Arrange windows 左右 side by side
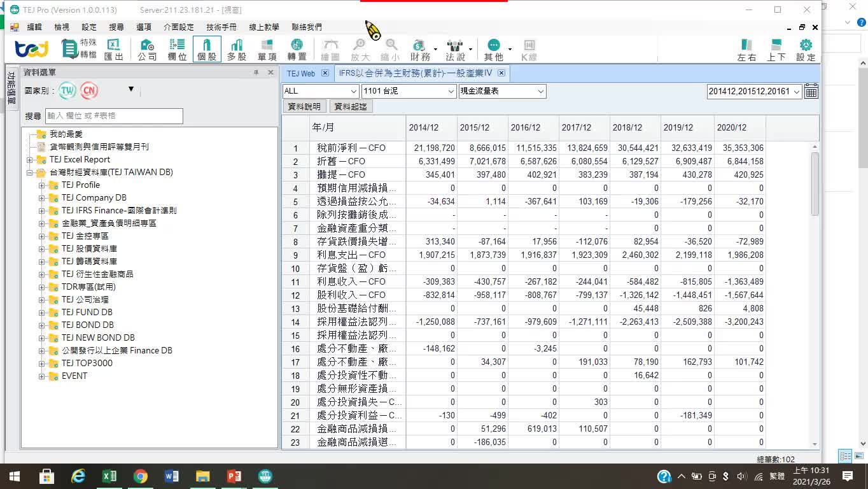The image size is (868, 489). point(746,50)
